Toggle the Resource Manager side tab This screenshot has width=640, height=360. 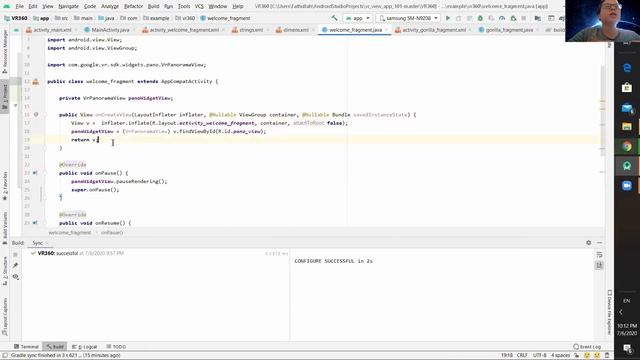point(5,52)
